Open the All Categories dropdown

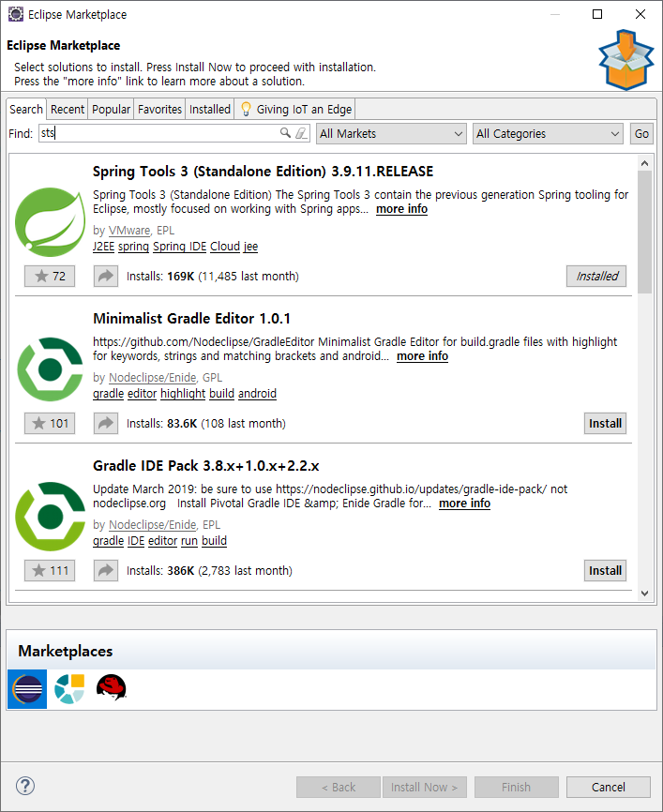click(548, 133)
